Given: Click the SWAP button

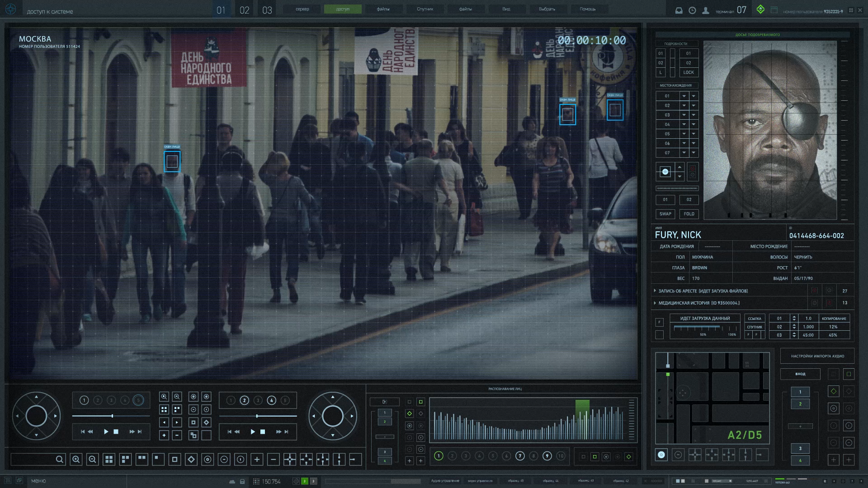Looking at the screenshot, I should pyautogui.click(x=665, y=214).
